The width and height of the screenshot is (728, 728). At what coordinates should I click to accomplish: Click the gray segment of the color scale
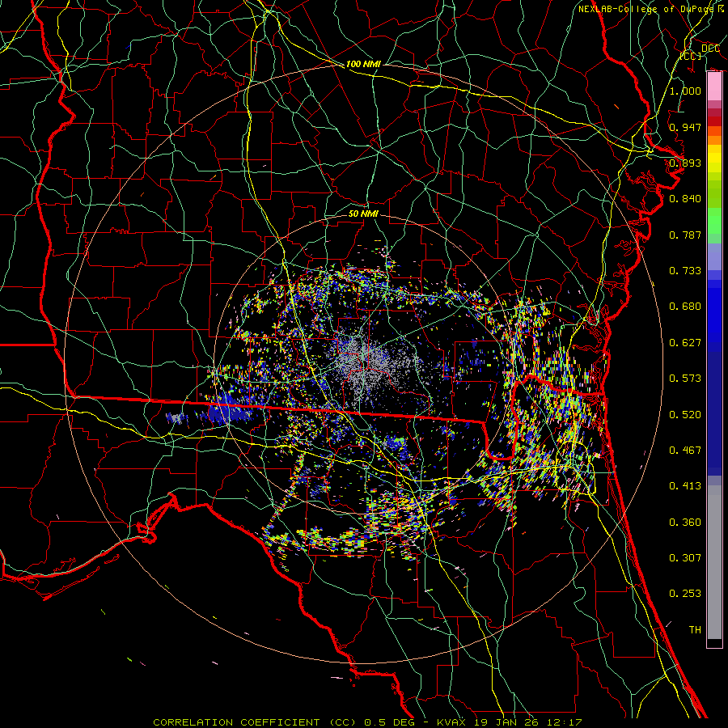point(714,563)
